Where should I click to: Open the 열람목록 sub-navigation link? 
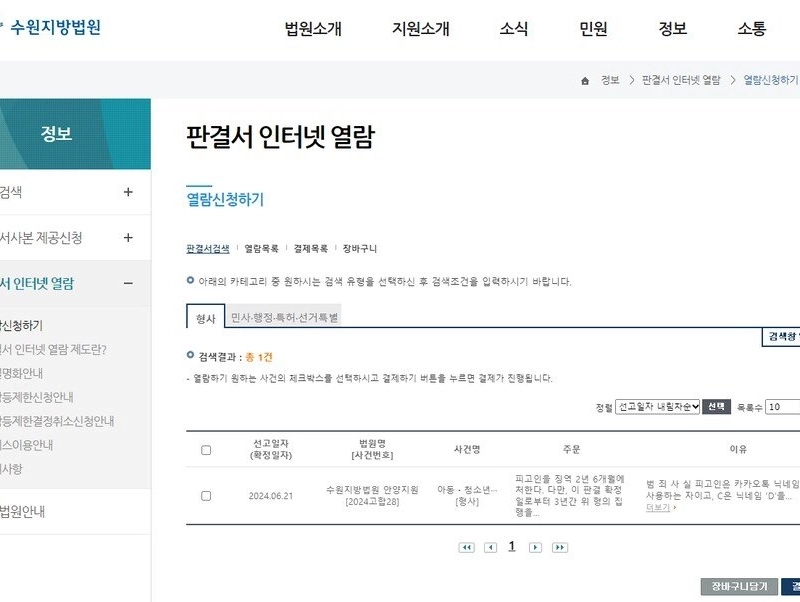(x=261, y=248)
